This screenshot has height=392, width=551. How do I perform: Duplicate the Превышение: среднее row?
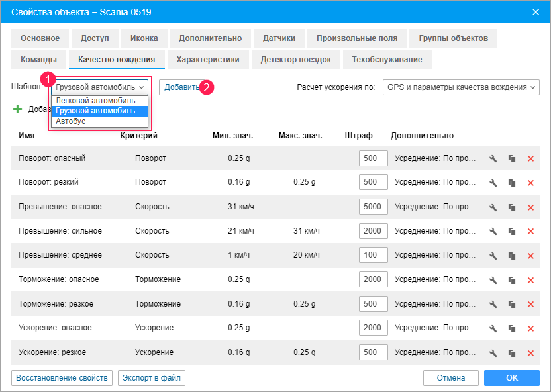pos(512,256)
